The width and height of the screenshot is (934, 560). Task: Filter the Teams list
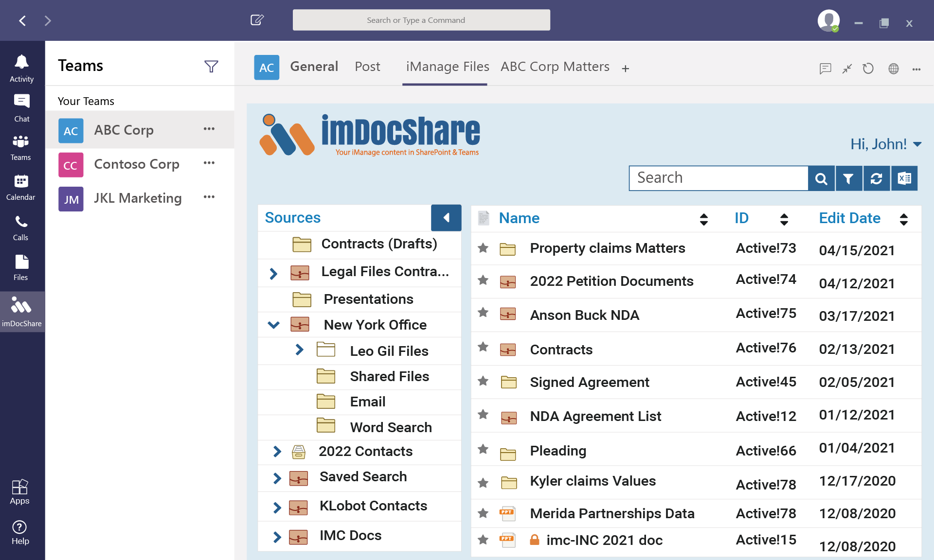point(211,66)
